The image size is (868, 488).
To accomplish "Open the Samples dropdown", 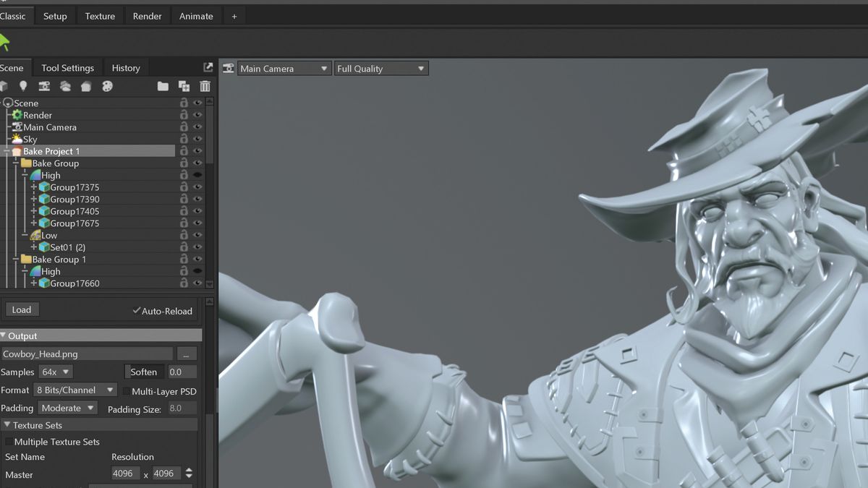I will coord(56,372).
